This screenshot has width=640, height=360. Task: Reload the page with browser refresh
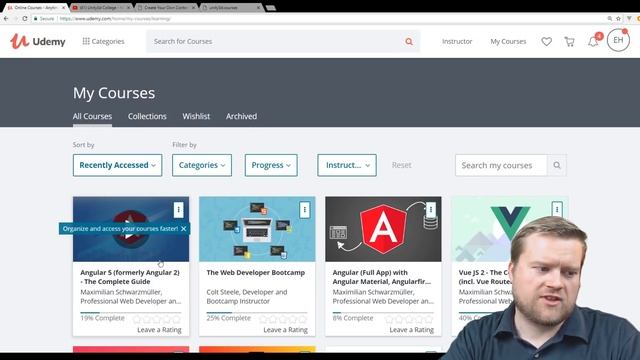coord(25,18)
